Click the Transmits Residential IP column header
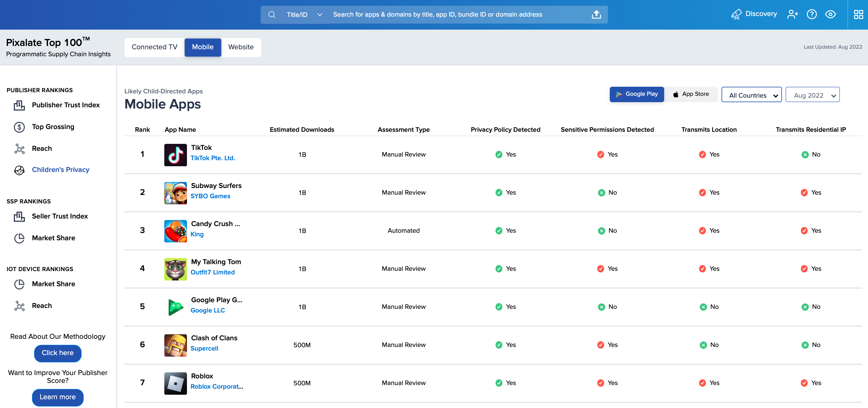 click(810, 130)
